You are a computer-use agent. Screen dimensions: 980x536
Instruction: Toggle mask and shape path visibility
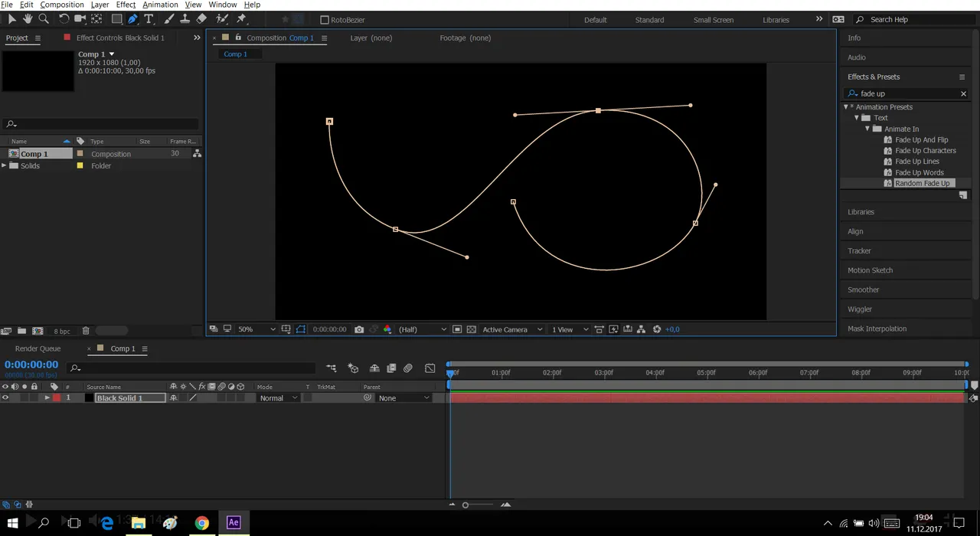tap(301, 329)
